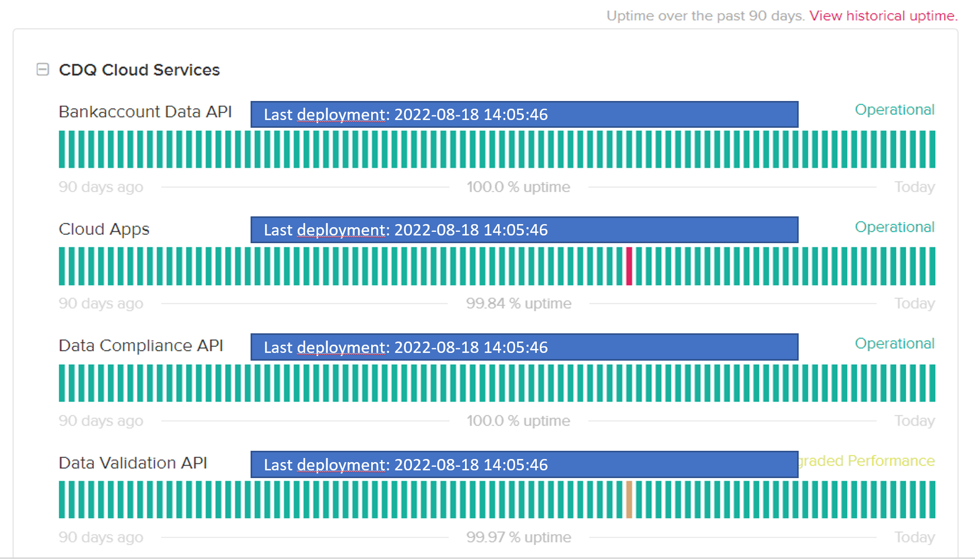Screen dimensions: 975x560
Task: Click the Degraded Performance status label
Action: [x=867, y=461]
